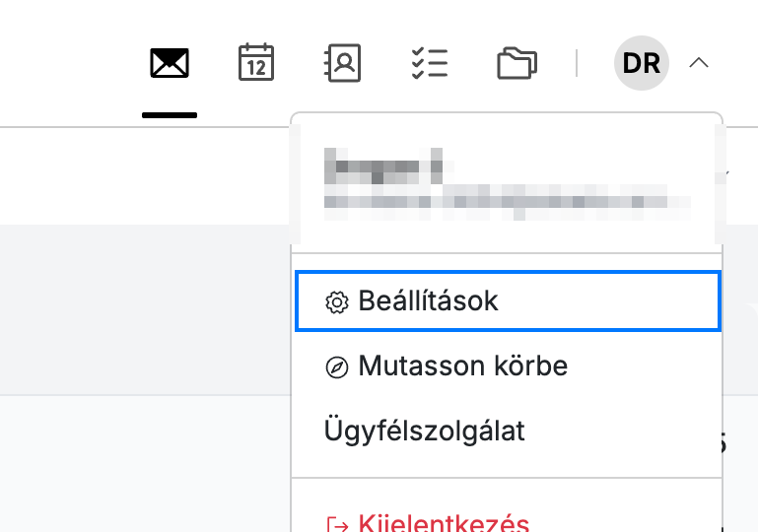Select the Beállítások menu entry
The image size is (758, 532).
point(508,301)
